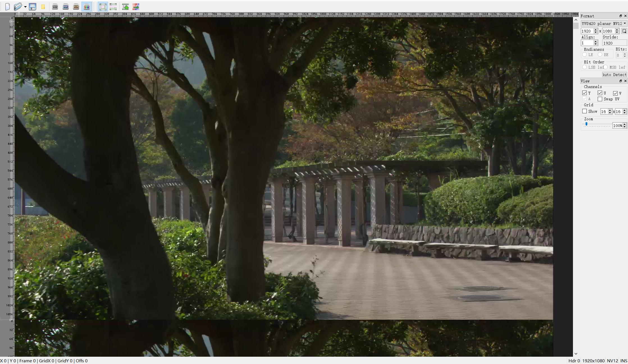Select the LSB left bit order option
Viewport: 628px width, 364px height.
[584, 67]
